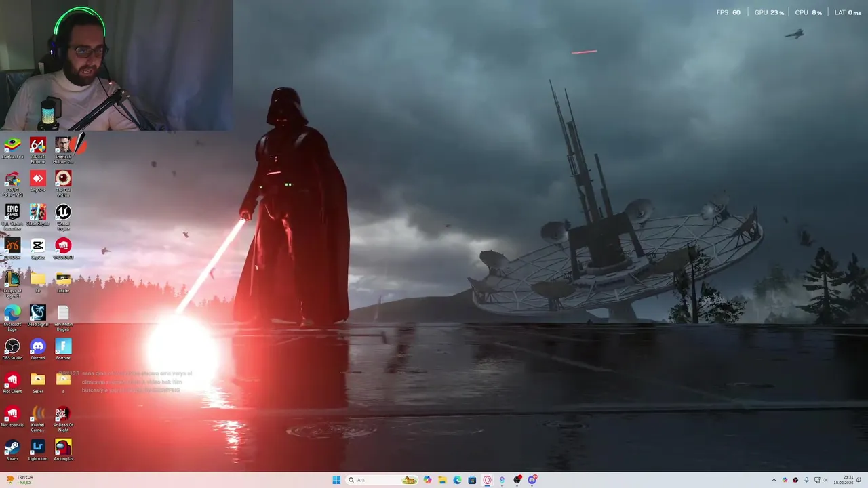This screenshot has width=868, height=488.
Task: Open the AIDA64 Extreme desktop shortcut
Action: 38,150
